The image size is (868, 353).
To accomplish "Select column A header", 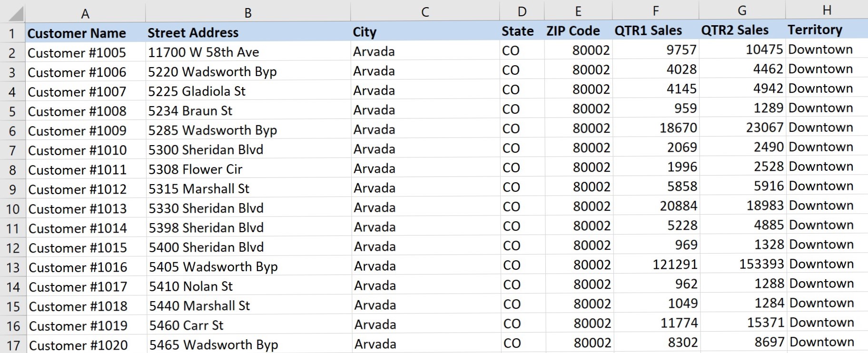I will [85, 13].
